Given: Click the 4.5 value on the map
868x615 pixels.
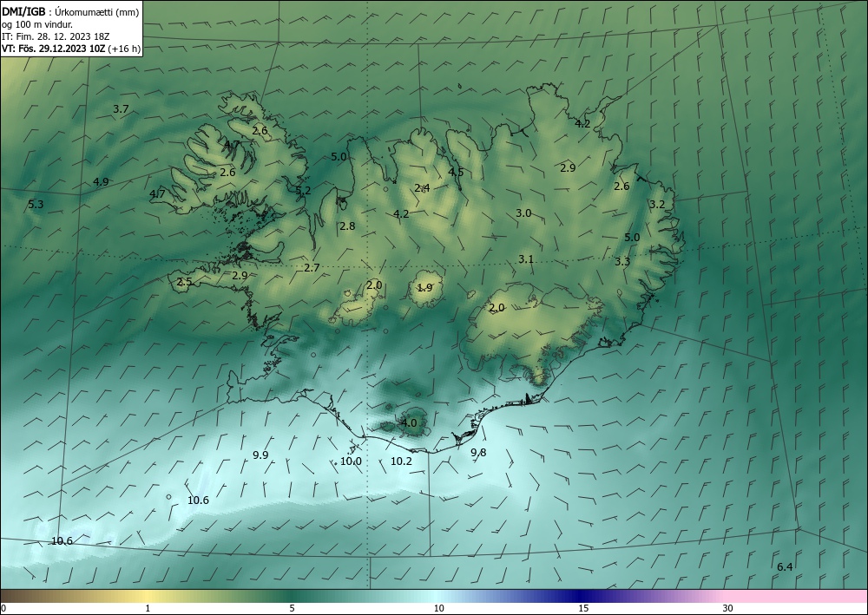Looking at the screenshot, I should coord(456,172).
